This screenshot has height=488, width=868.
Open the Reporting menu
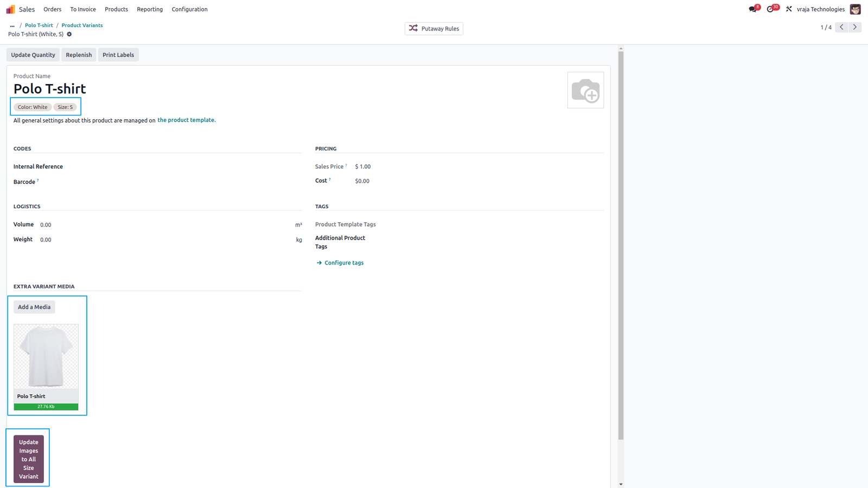coord(150,9)
